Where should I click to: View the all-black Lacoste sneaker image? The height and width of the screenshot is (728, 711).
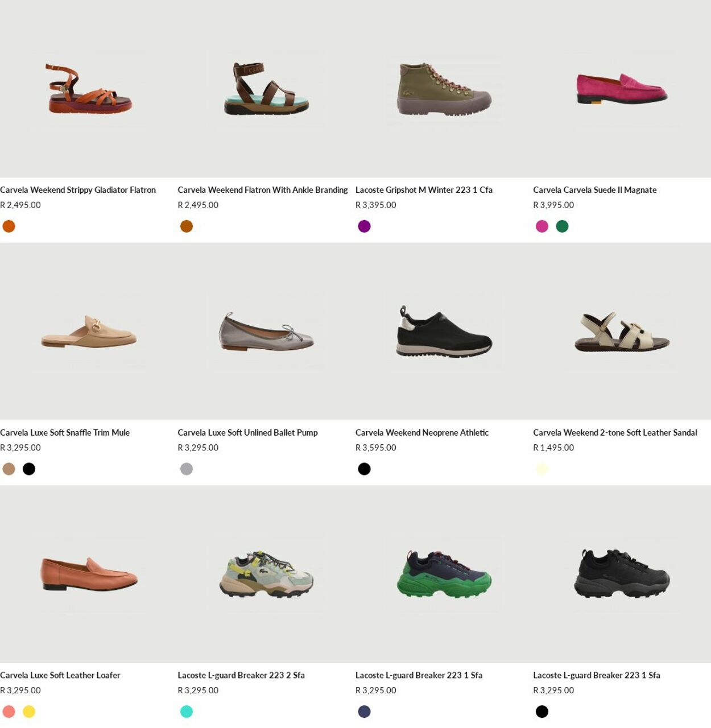click(622, 574)
